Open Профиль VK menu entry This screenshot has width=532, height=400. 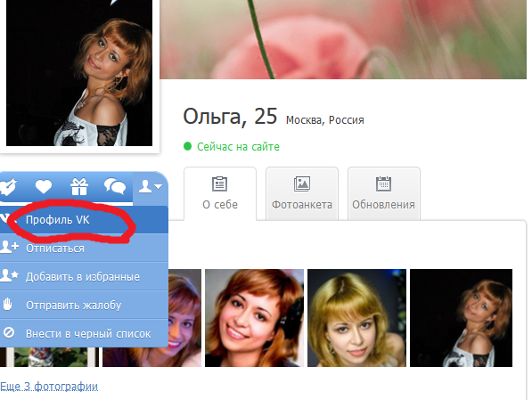point(84,220)
